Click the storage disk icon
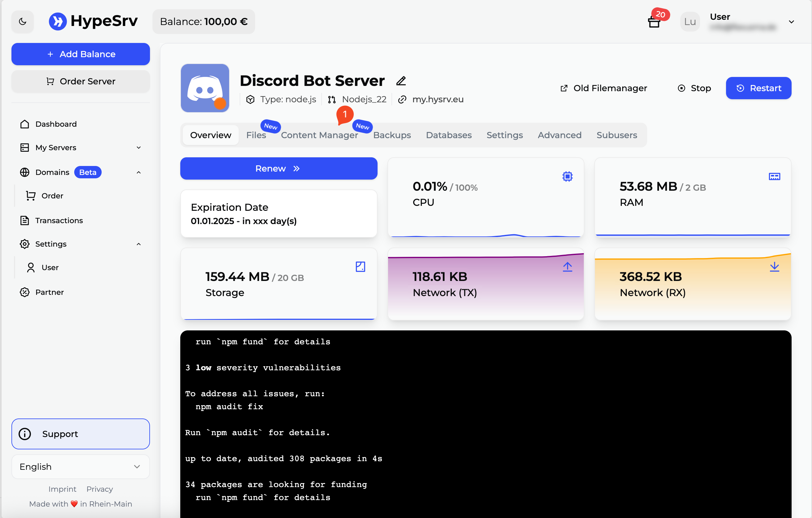This screenshot has height=518, width=812. 360,267
